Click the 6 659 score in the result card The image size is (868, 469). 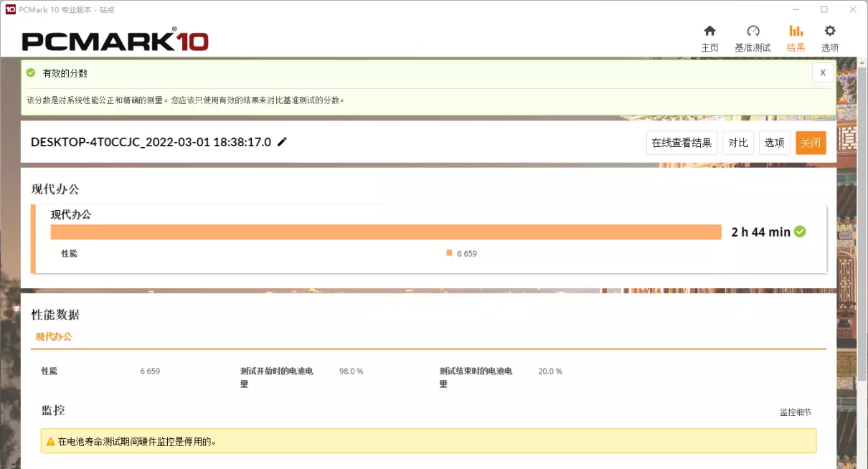tap(467, 254)
